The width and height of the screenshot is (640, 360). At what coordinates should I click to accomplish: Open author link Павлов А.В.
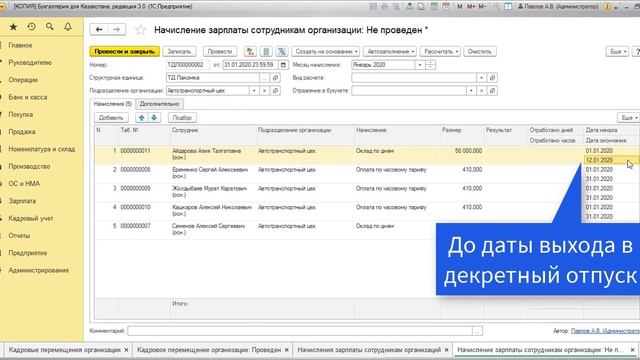click(605, 331)
